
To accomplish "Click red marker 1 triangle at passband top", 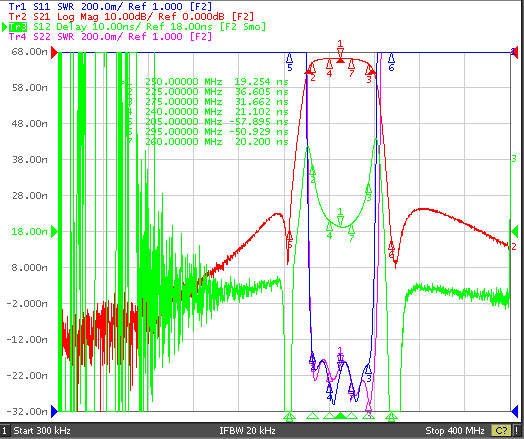I will (x=340, y=60).
